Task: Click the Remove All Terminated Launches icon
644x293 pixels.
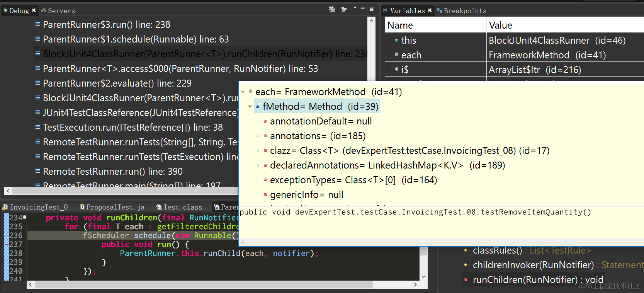Action: 332,9
